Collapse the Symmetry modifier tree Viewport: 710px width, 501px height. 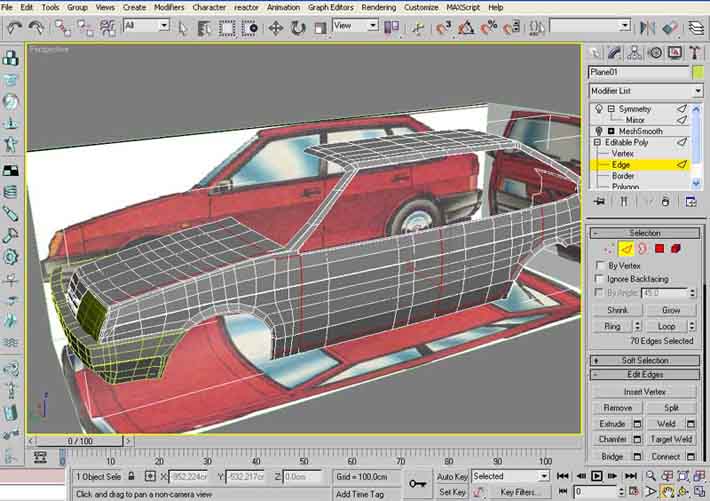tap(610, 109)
